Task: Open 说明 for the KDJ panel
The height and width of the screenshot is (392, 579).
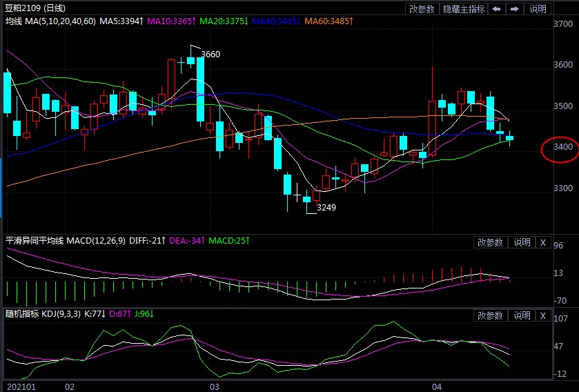Action: click(x=521, y=315)
